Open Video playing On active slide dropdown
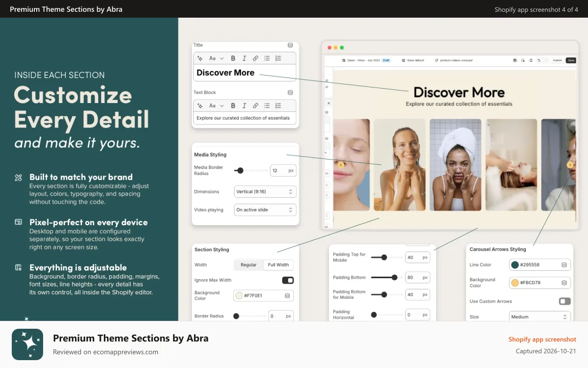The width and height of the screenshot is (588, 368). click(x=265, y=210)
